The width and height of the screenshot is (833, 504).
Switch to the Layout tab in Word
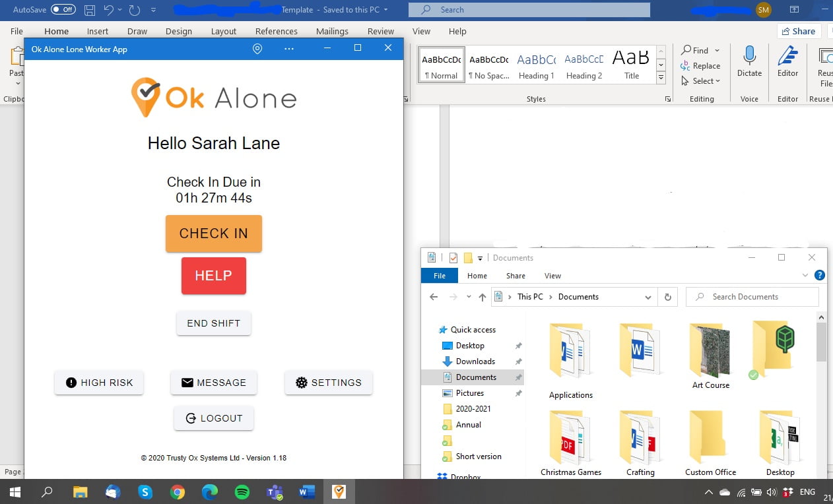224,31
